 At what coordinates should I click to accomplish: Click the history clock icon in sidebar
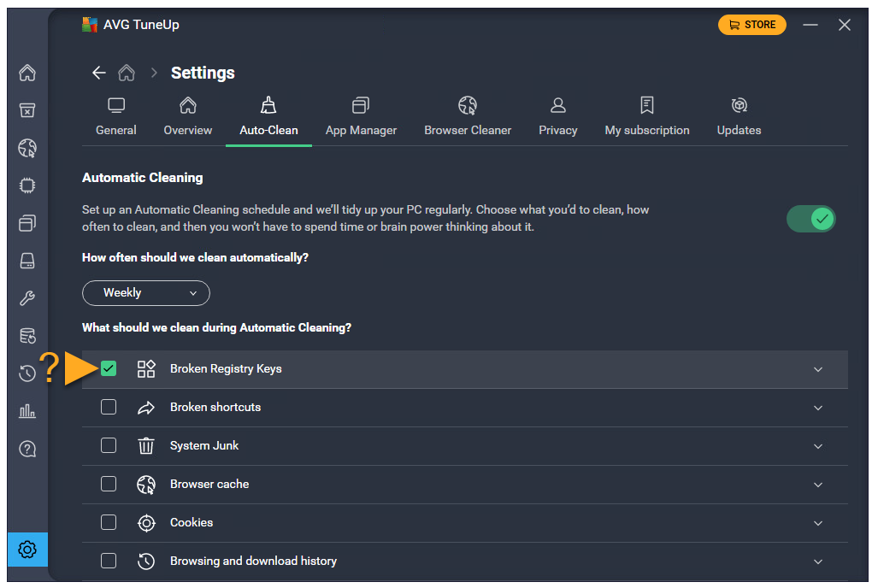pos(27,373)
